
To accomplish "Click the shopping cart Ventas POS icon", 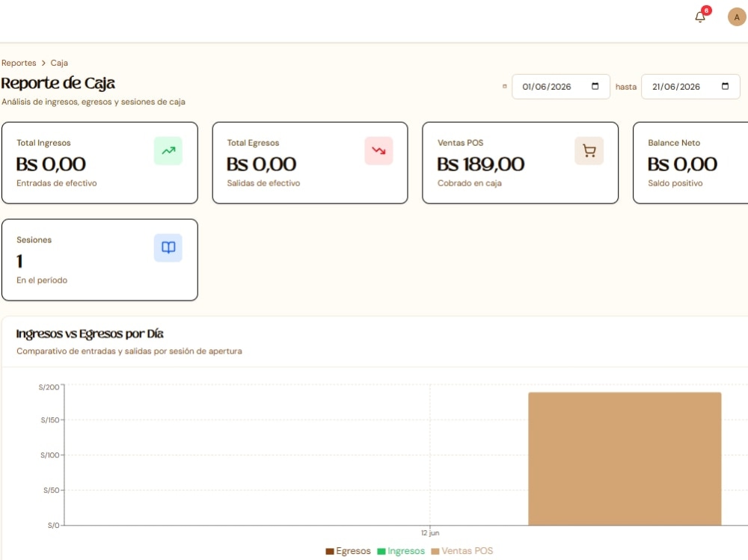I will [x=589, y=151].
